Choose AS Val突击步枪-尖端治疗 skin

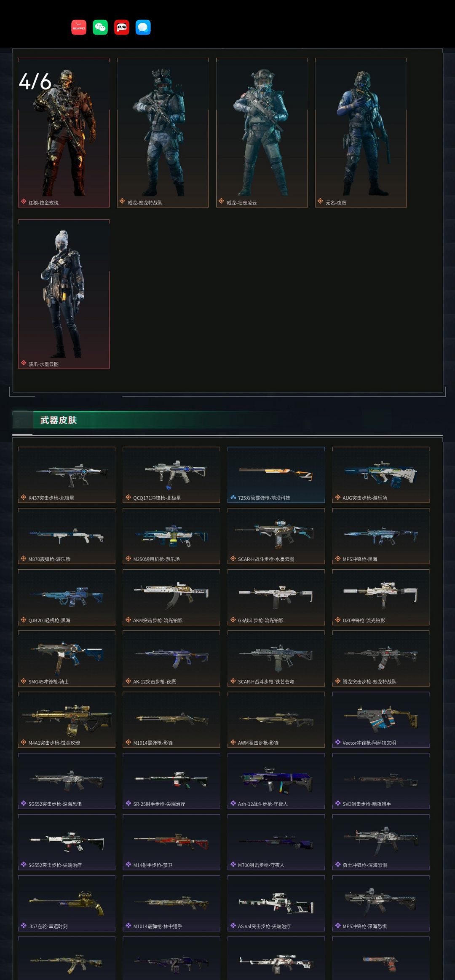pyautogui.click(x=276, y=903)
